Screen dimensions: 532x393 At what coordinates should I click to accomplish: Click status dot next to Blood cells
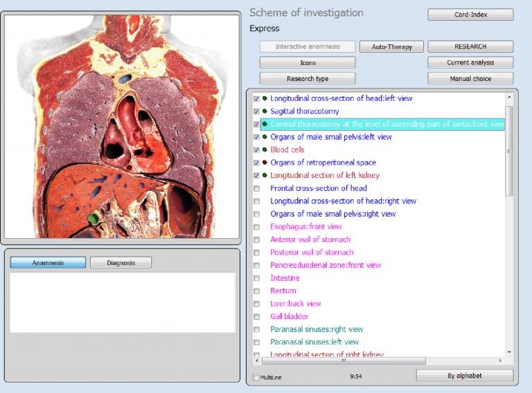click(265, 150)
